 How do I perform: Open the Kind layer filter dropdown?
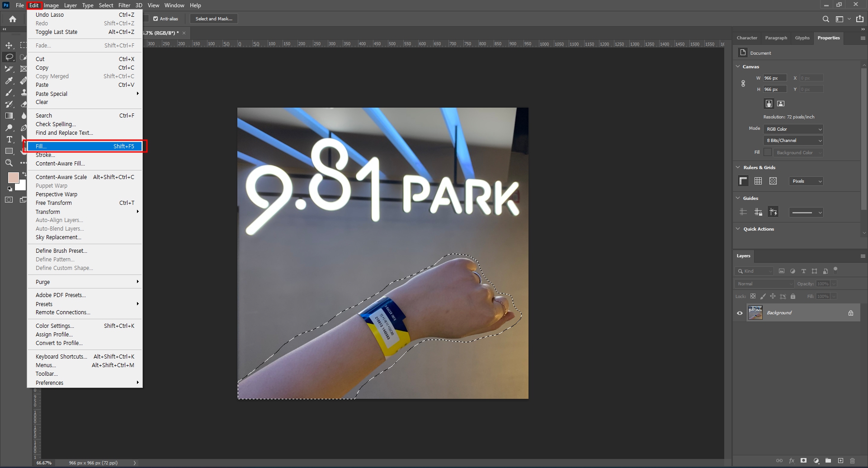(x=754, y=271)
